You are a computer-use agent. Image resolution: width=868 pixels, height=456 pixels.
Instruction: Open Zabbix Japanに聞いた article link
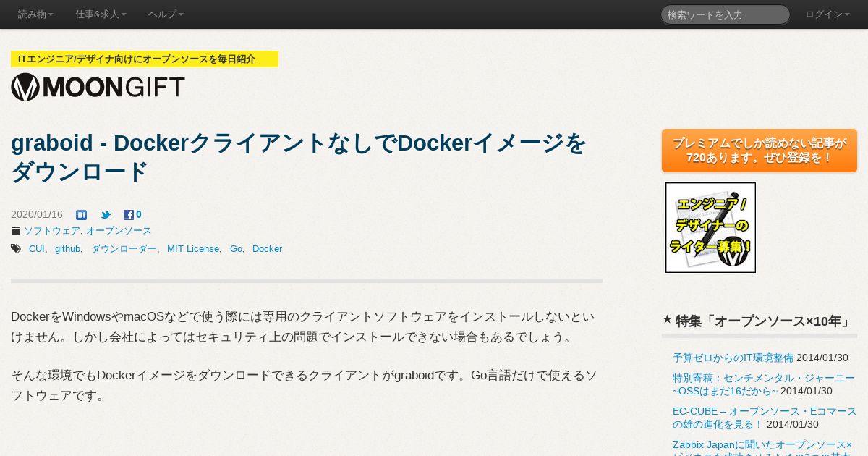[x=762, y=447]
